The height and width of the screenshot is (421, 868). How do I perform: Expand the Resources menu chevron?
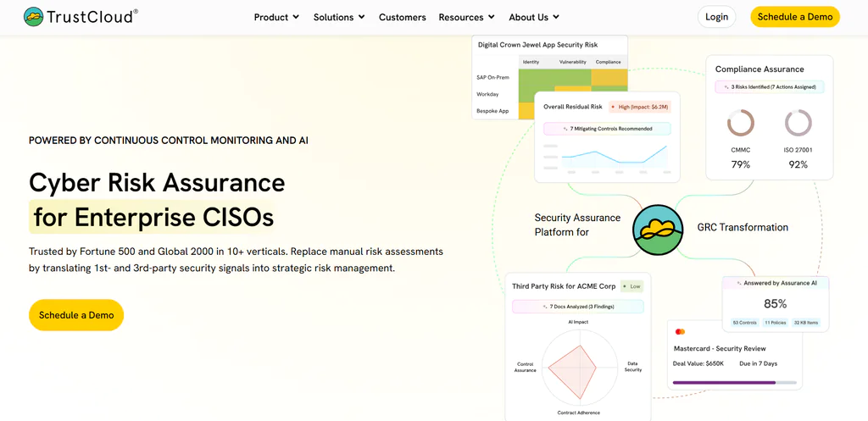(x=491, y=17)
